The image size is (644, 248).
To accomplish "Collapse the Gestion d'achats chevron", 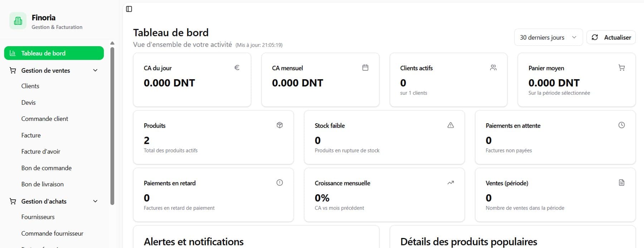I will (x=95, y=201).
